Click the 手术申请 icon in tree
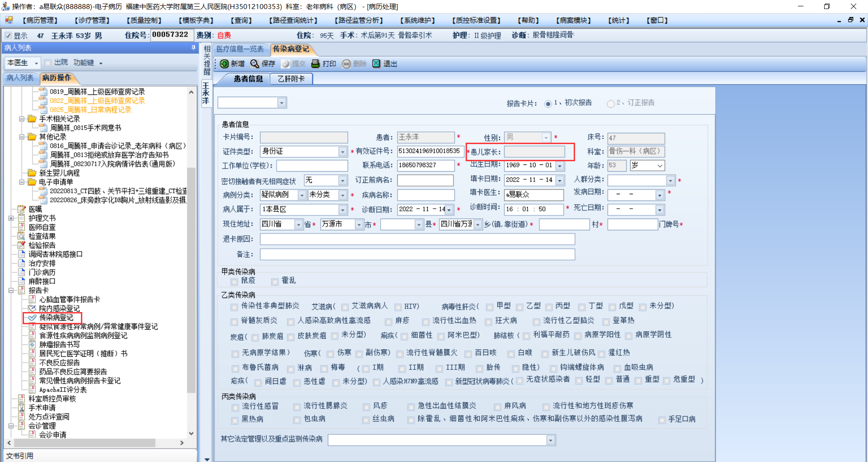This screenshot has height=462, width=868. [22, 408]
